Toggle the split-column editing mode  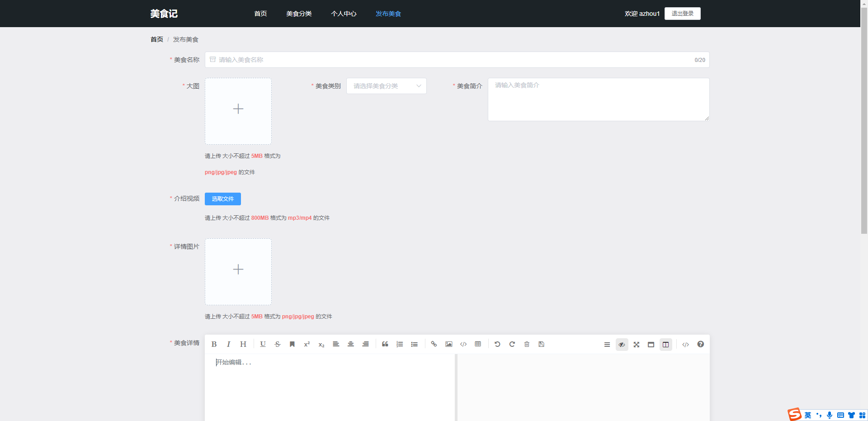[x=665, y=345]
